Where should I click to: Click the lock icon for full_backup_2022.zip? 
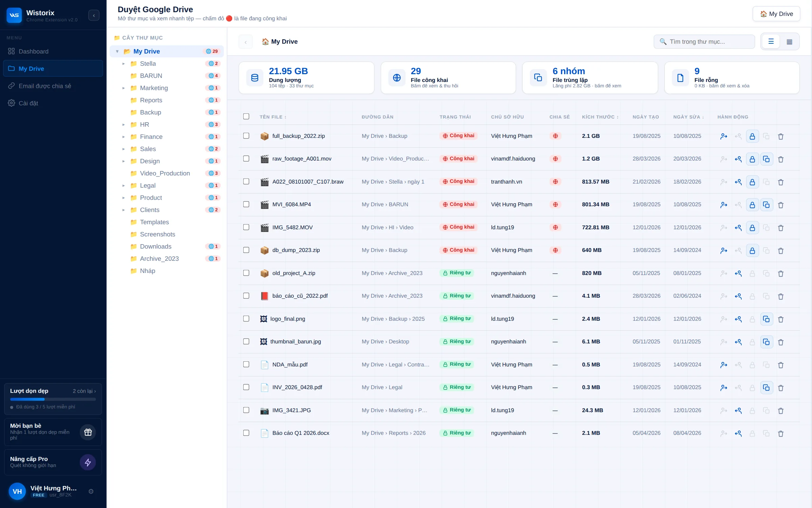coord(752,136)
